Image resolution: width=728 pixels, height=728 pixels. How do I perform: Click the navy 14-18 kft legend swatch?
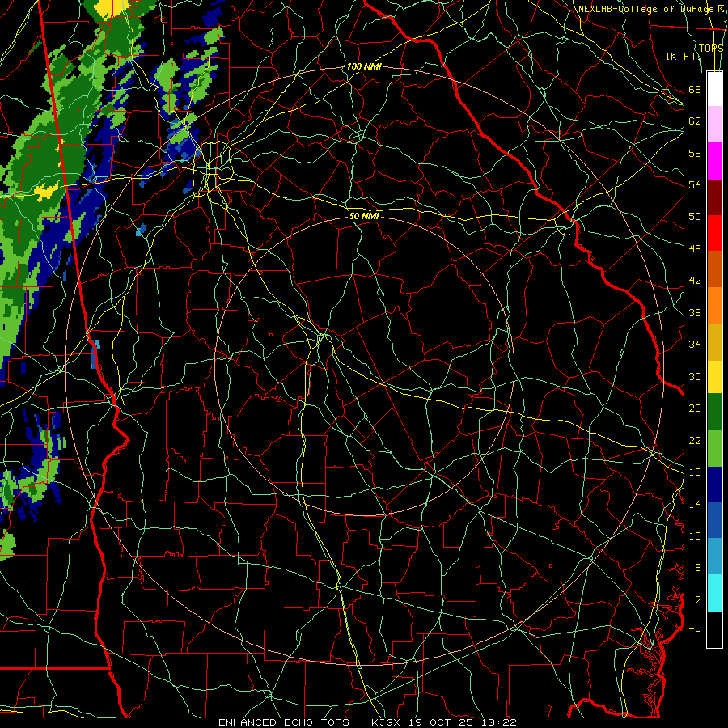[714, 485]
